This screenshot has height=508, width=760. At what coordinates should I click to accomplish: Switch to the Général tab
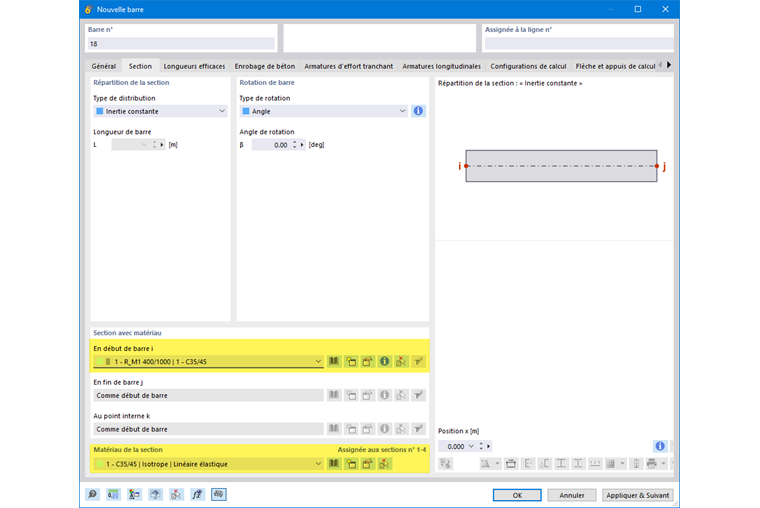coord(104,66)
